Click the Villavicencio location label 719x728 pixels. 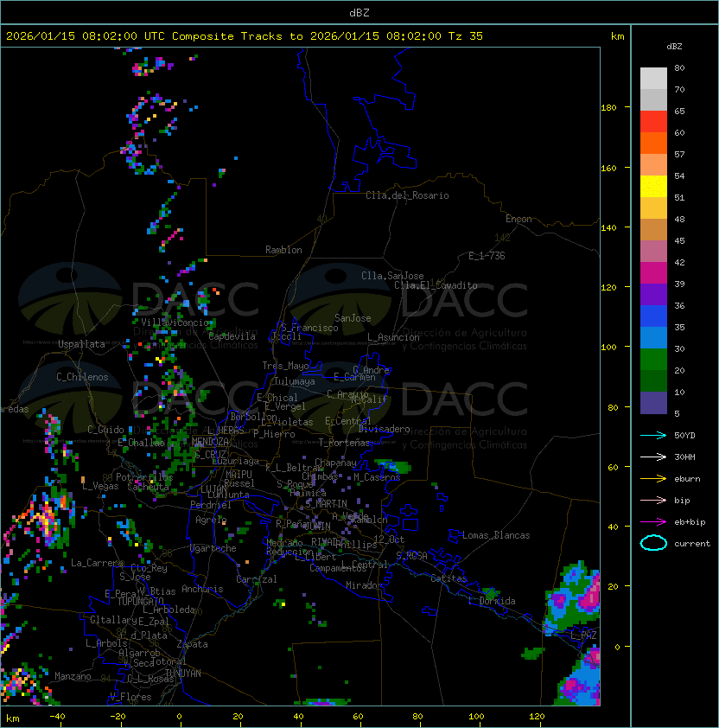point(175,322)
